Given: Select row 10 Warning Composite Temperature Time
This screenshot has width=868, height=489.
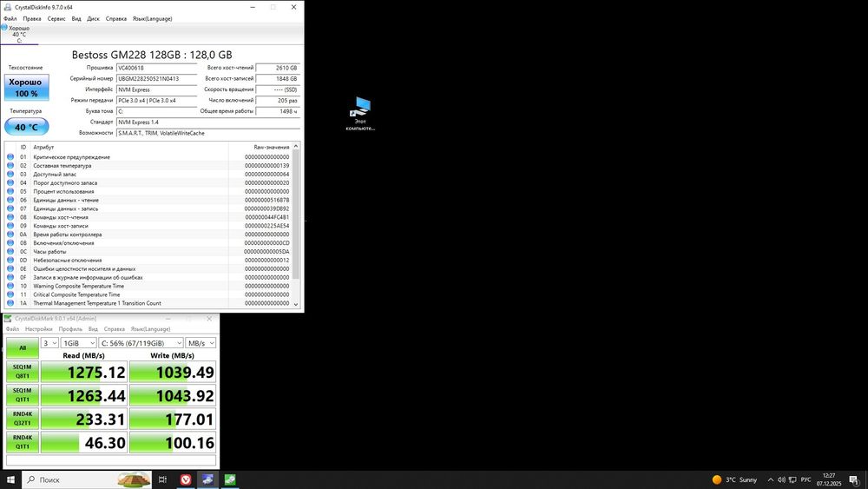Looking at the screenshot, I should coord(148,286).
